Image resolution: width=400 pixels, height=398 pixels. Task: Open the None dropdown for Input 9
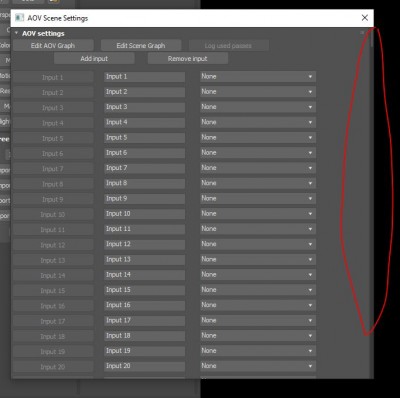coord(258,199)
